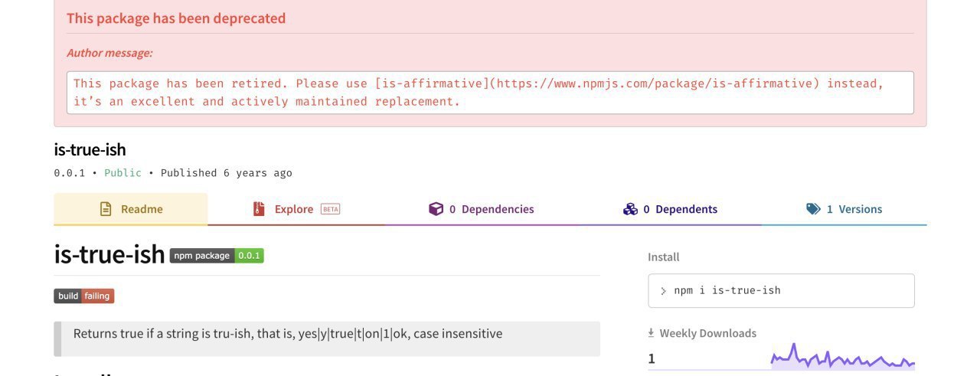Open the 1 Versions tab
This screenshot has width=980, height=376.
tap(844, 209)
